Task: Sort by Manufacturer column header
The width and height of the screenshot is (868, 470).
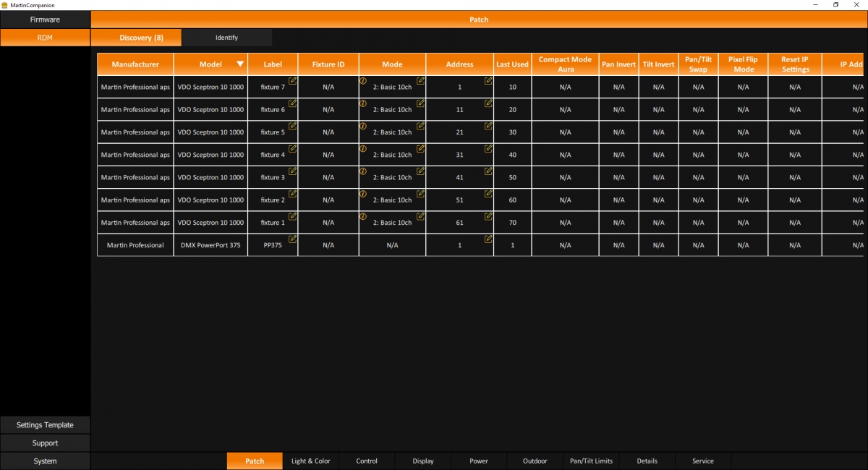Action: pos(135,64)
